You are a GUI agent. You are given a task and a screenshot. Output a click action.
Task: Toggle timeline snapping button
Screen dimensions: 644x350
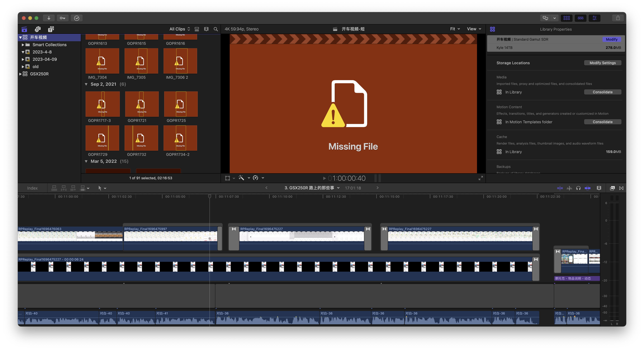click(587, 188)
